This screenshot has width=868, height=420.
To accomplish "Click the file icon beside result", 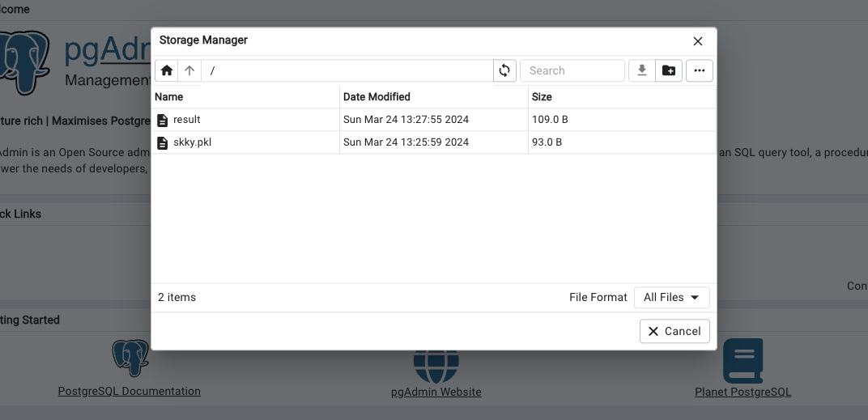I will (x=163, y=120).
